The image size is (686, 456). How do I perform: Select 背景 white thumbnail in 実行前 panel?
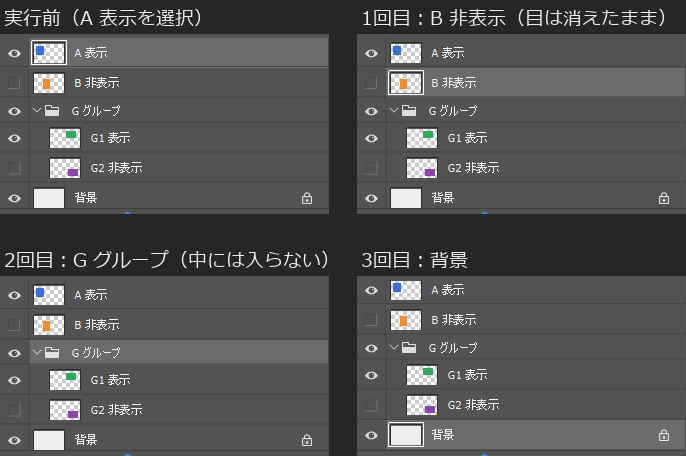click(x=49, y=198)
